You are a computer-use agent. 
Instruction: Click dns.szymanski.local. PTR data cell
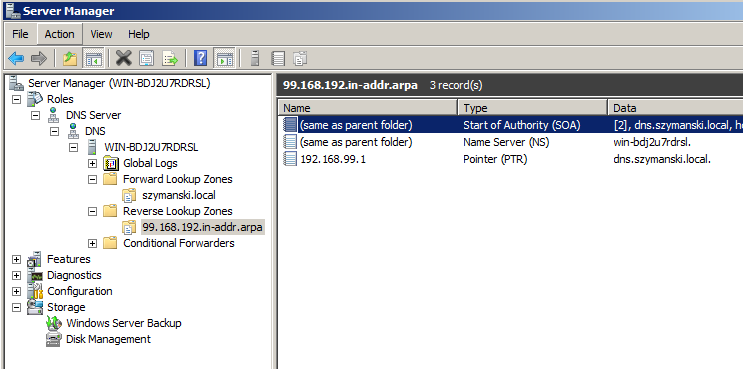pos(661,159)
